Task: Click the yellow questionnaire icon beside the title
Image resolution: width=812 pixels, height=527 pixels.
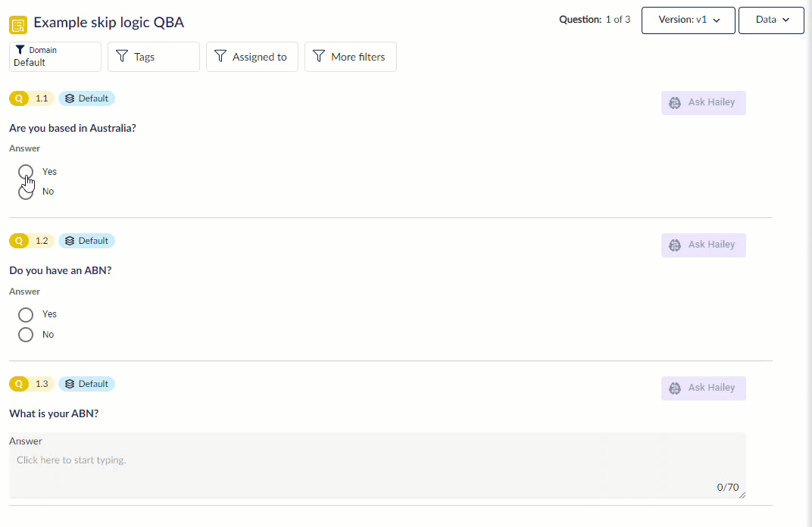Action: point(18,24)
